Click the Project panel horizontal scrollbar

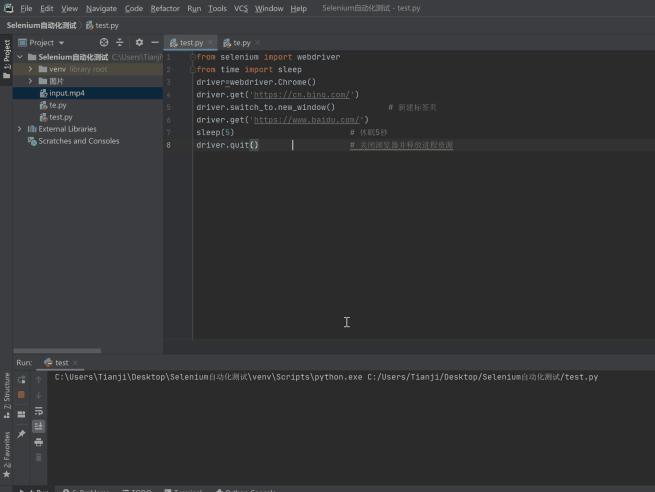[56, 350]
